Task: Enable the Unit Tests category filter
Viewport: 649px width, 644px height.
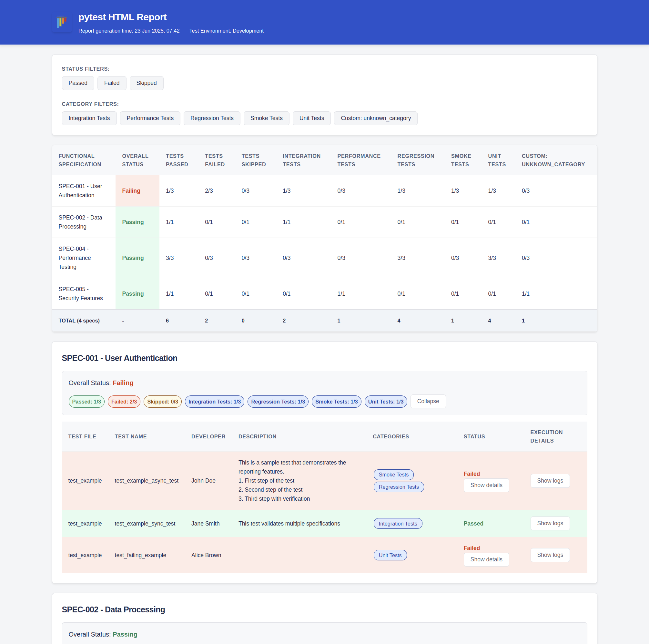Action: (x=311, y=118)
